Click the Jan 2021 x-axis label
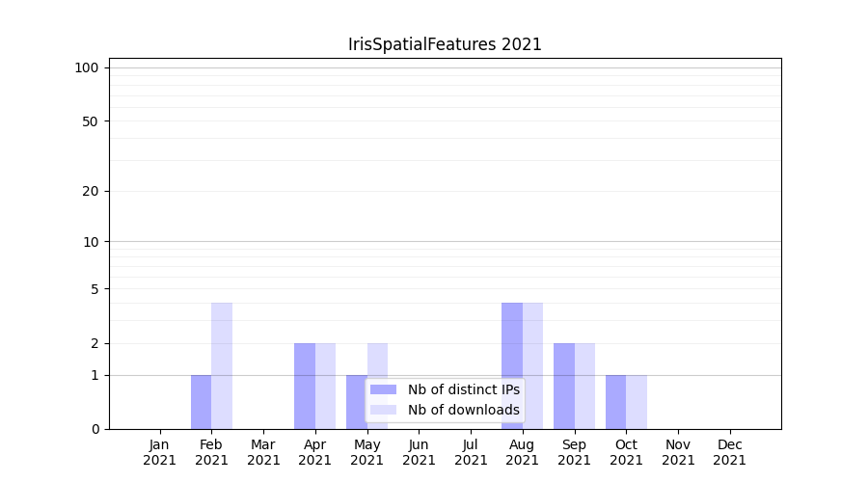The height and width of the screenshot is (482, 868). (x=160, y=452)
